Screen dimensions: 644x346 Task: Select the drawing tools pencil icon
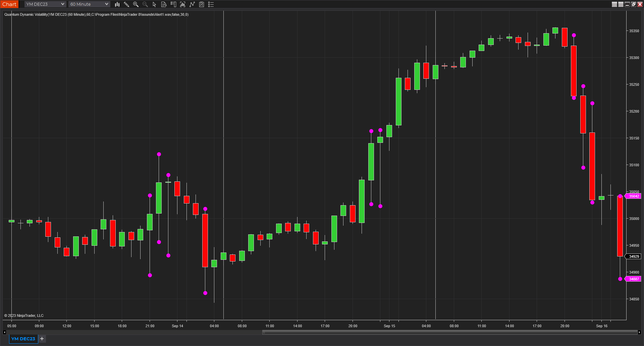(126, 4)
